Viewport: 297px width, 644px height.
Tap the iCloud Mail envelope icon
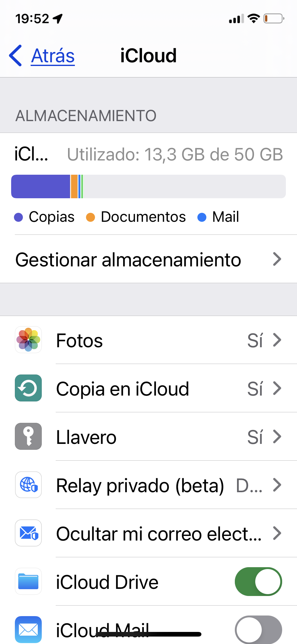click(28, 629)
